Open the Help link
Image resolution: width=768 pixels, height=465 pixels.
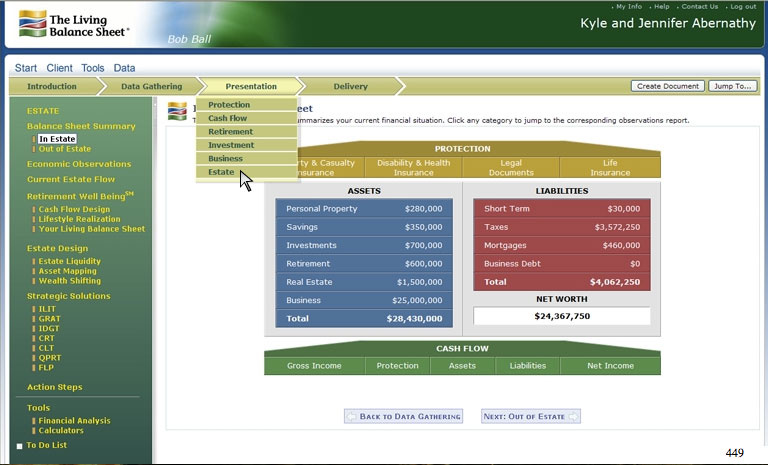[661, 6]
